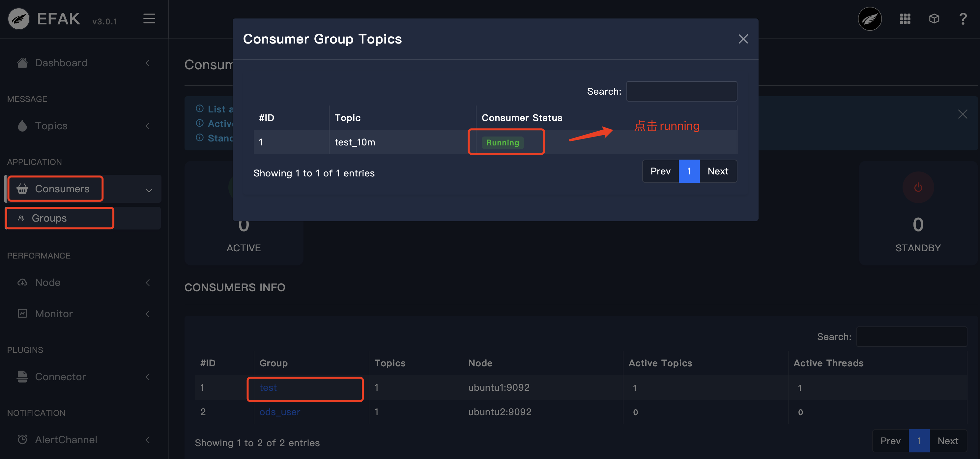Click the green Running status badge

502,143
